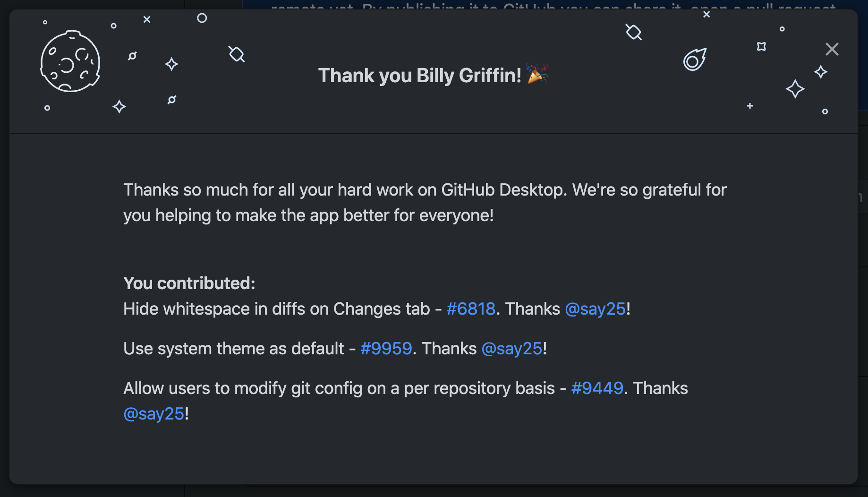Screen dimensions: 868x497
Task: Open pull request #6818
Action: click(x=471, y=308)
